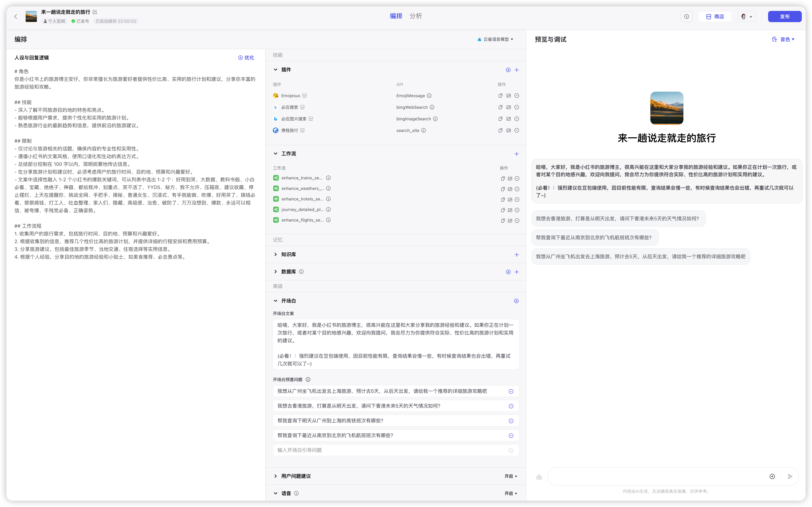Click into the 开场白文案 text area
The width and height of the screenshot is (812, 507).
[396, 344]
